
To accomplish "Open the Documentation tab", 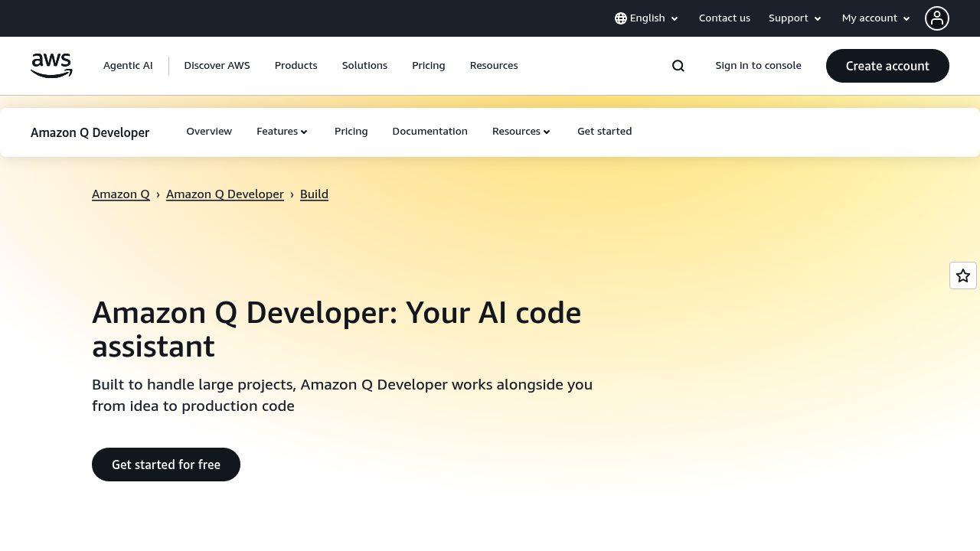I will [x=430, y=131].
